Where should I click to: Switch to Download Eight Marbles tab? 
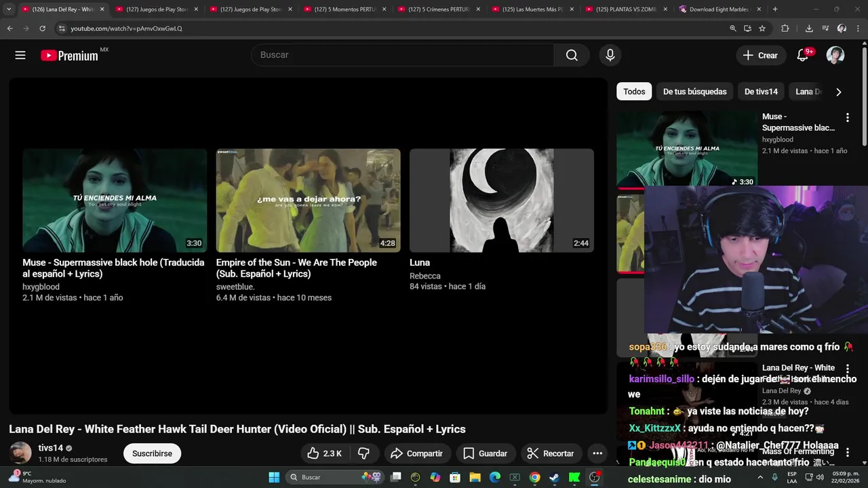point(720,9)
